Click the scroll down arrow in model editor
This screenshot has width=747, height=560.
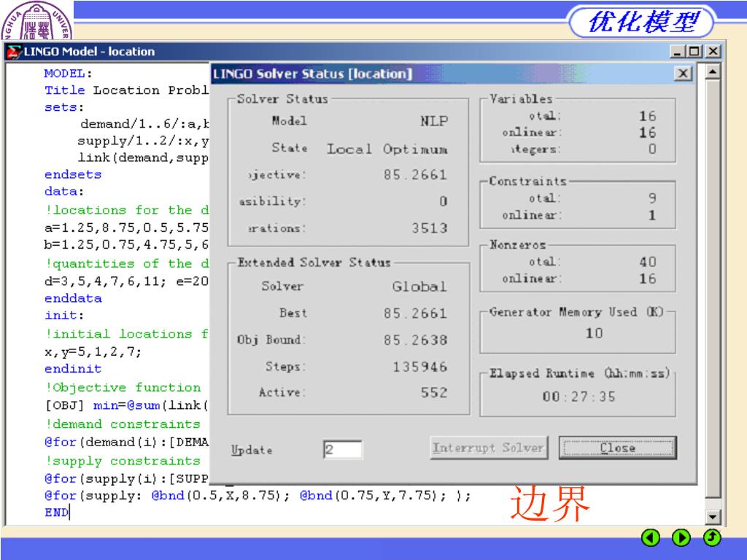[713, 516]
